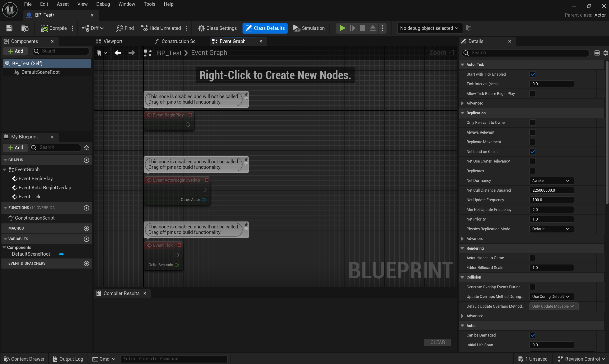Open Revision Control menu
This screenshot has height=364, width=609.
pos(582,359)
